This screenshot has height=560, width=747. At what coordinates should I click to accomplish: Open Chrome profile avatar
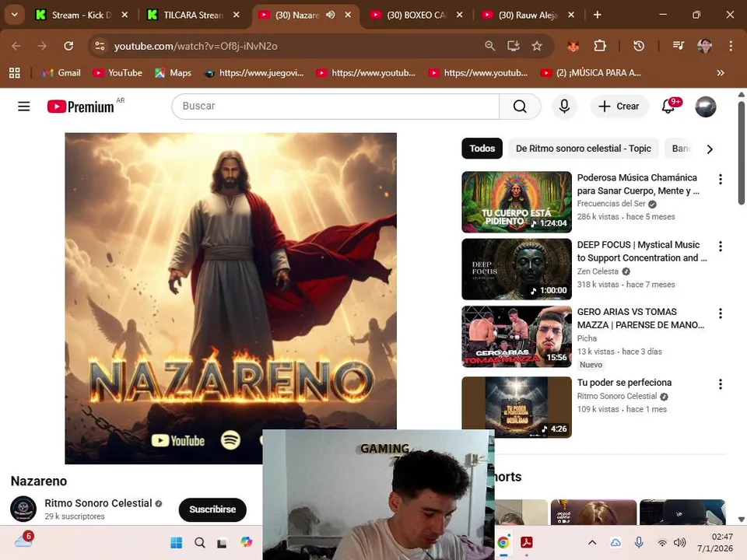point(705,46)
